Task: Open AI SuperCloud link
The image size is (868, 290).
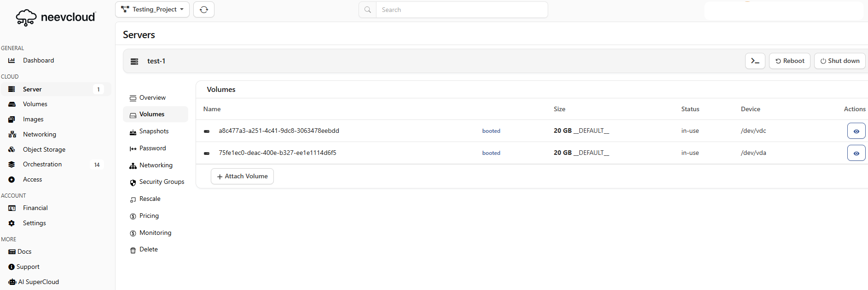Action: pyautogui.click(x=38, y=282)
